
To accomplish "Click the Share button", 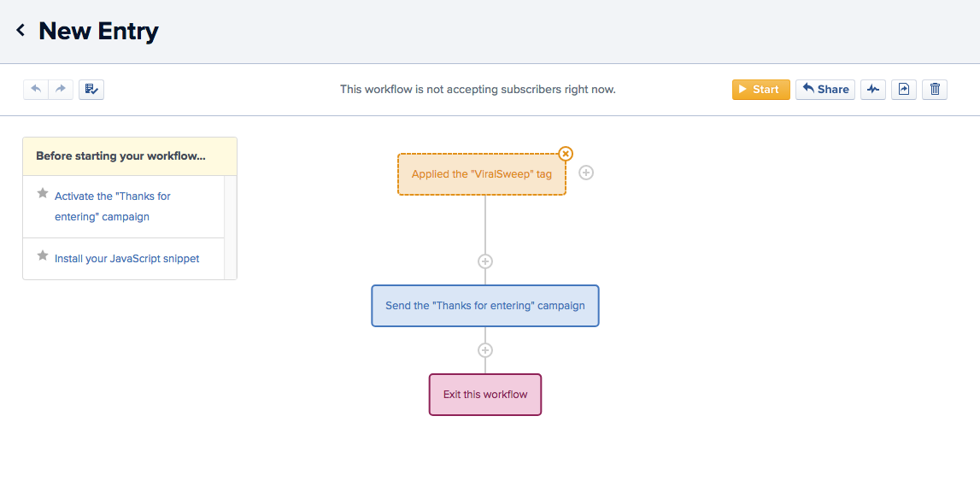I will 824,89.
